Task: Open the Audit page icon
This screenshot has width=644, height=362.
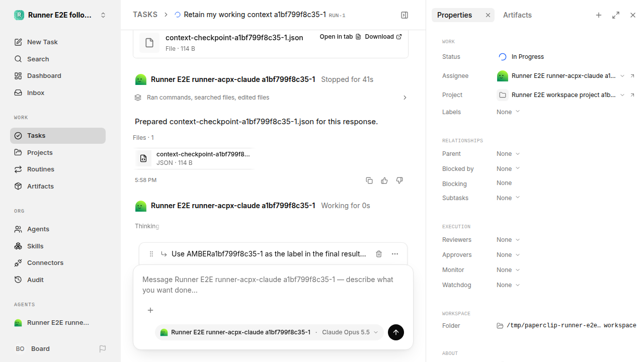Action: [18, 280]
